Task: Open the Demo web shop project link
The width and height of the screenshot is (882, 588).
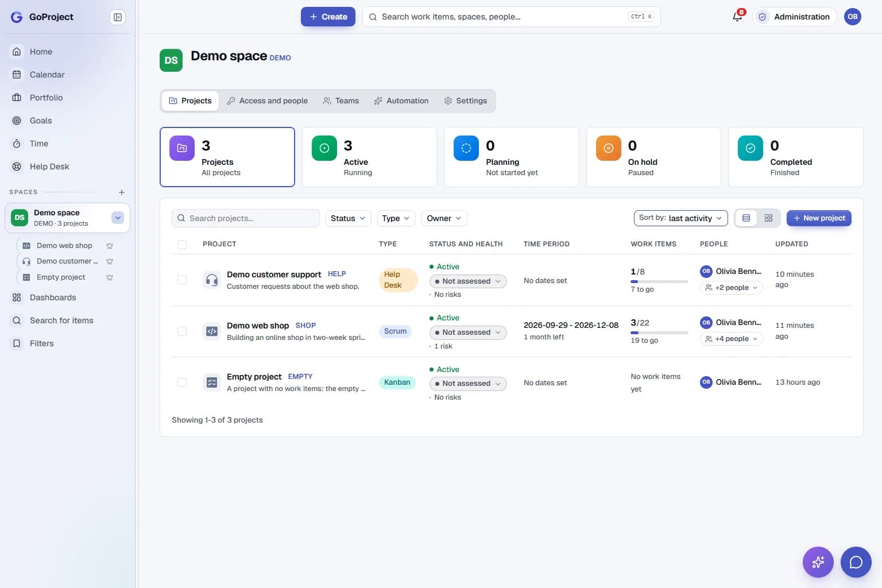Action: (258, 326)
